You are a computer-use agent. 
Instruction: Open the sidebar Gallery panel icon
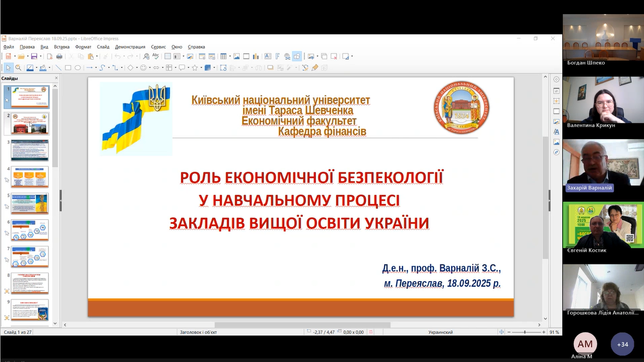tap(556, 142)
